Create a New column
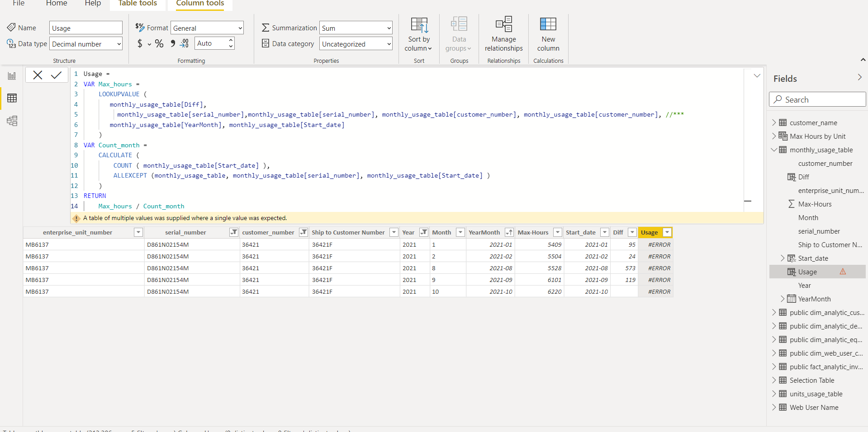868x432 pixels. click(x=548, y=35)
